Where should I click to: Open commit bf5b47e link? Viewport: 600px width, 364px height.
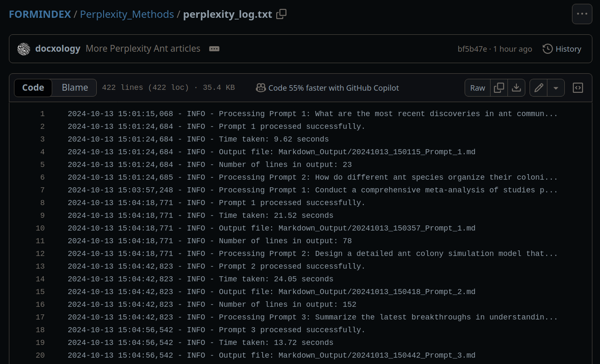[x=472, y=49]
